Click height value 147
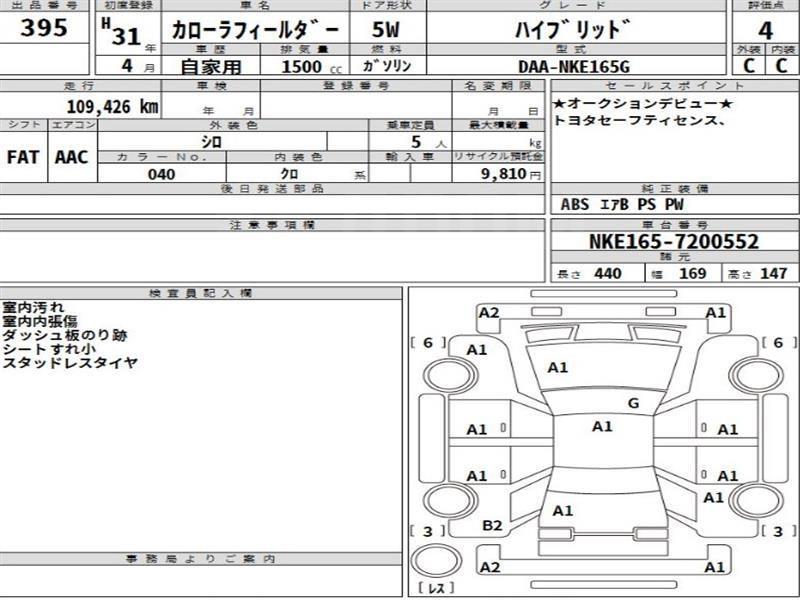The width and height of the screenshot is (800, 600). 774,273
